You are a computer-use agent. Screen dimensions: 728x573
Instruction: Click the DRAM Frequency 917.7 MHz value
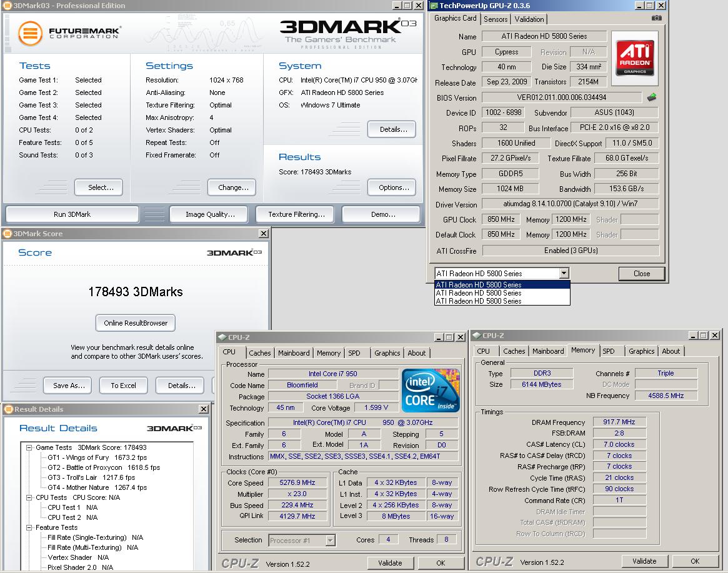click(x=619, y=422)
